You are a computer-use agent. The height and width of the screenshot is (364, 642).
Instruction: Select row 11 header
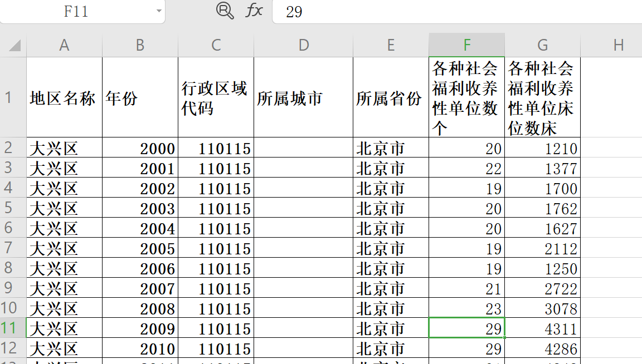tap(13, 328)
